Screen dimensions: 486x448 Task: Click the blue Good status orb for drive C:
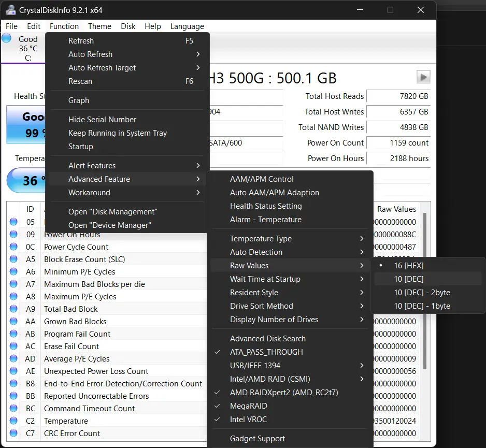click(x=6, y=38)
